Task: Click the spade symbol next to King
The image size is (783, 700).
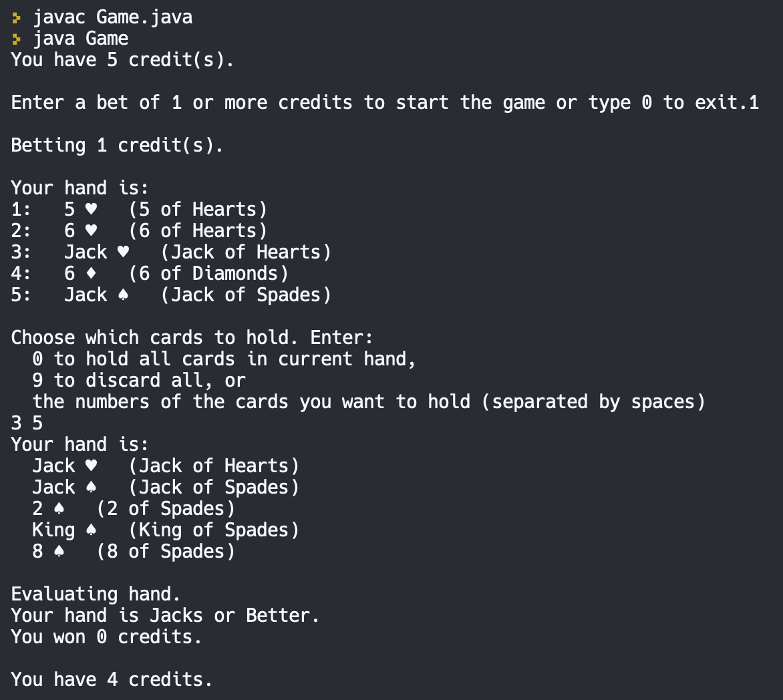Action: click(x=91, y=530)
